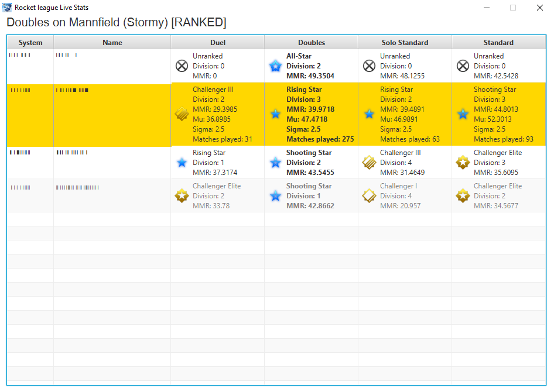The image size is (554, 392).
Task: Click the 'Mu: 36.8985' value
Action: [x=211, y=119]
